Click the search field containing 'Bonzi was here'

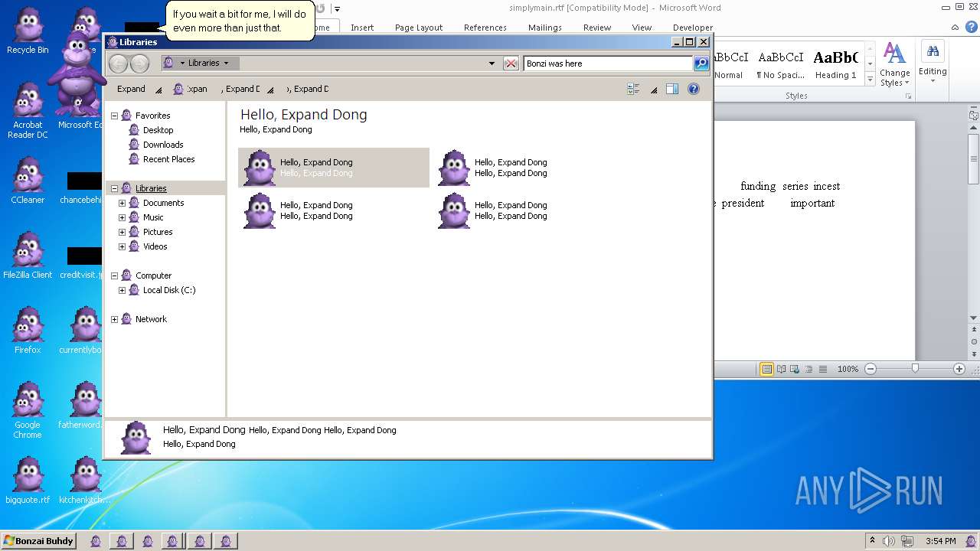(608, 64)
